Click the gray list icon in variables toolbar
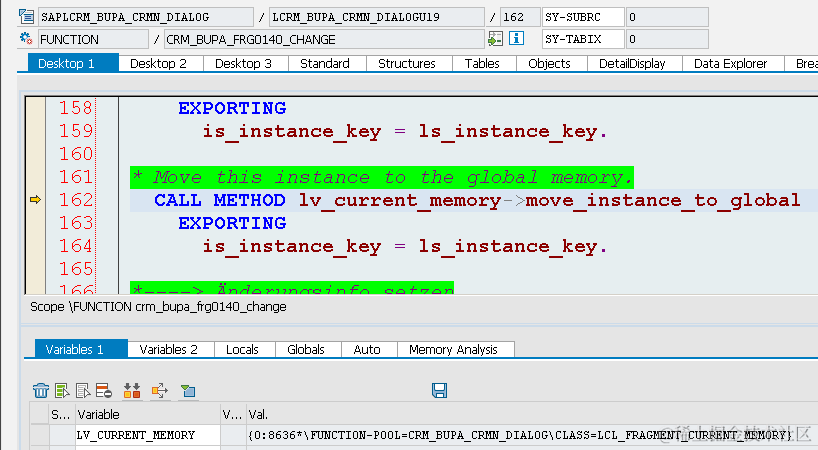This screenshot has width=818, height=450. point(83,390)
